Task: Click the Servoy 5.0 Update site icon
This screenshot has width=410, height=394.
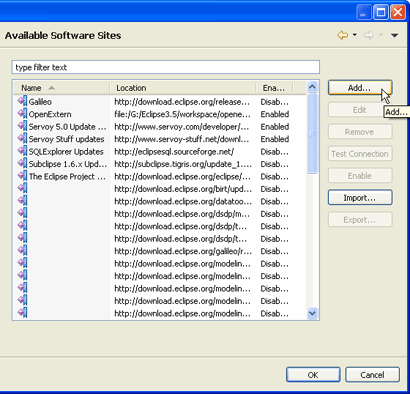Action: pyautogui.click(x=22, y=126)
